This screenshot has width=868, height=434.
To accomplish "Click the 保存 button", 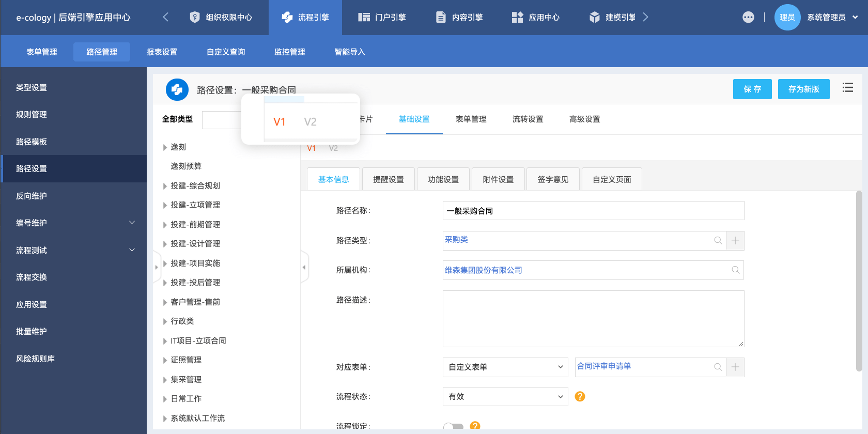I will pos(752,89).
